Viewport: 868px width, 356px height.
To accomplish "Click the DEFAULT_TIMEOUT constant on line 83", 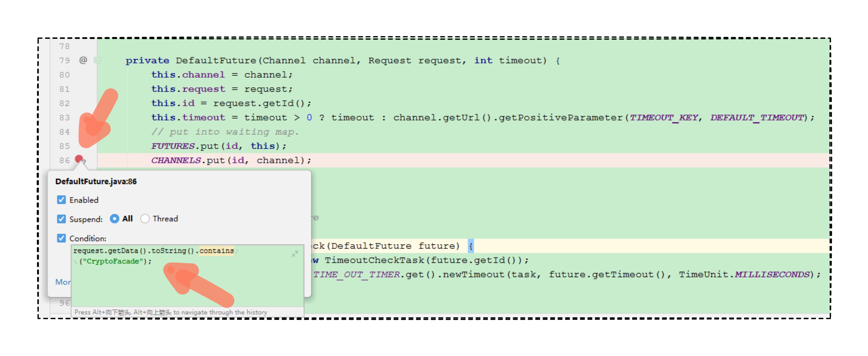I will pyautogui.click(x=757, y=117).
